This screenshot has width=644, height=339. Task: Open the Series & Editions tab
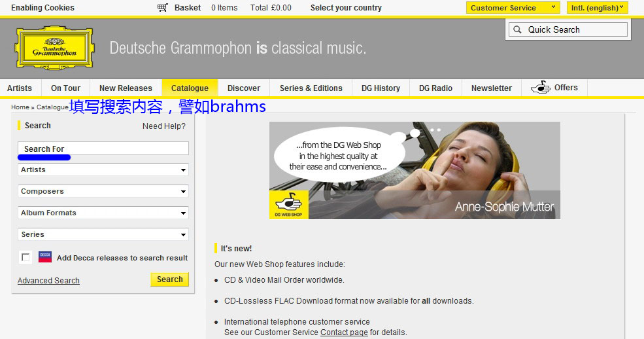311,88
